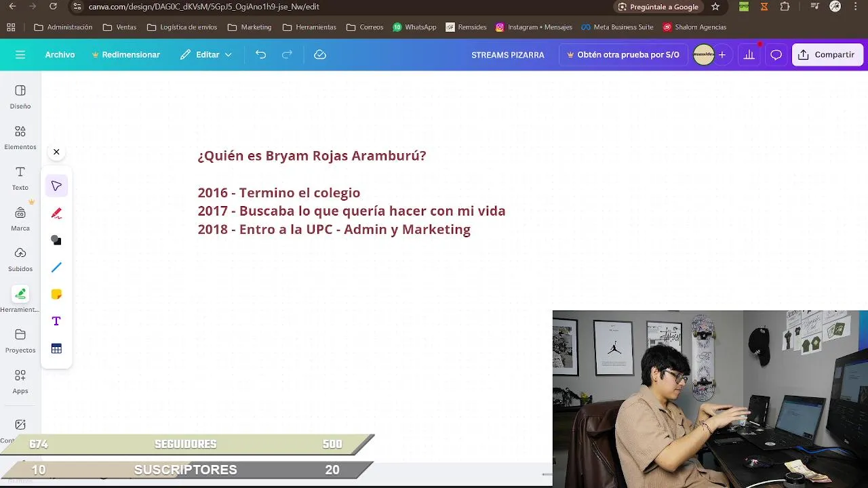The height and width of the screenshot is (488, 868).
Task: Open the Meta Business Suite bookmark
Action: [x=617, y=27]
